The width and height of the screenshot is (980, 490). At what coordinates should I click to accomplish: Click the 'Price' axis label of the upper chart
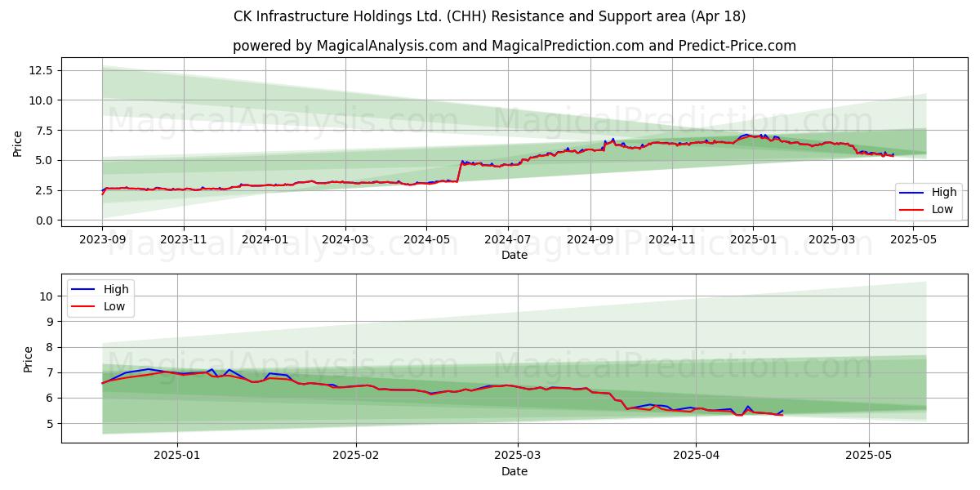[18, 143]
